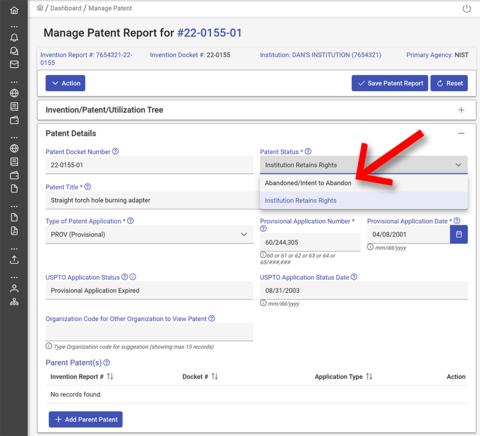The image size is (480, 436).
Task: Show help for Organization Code field
Action: pos(212,318)
